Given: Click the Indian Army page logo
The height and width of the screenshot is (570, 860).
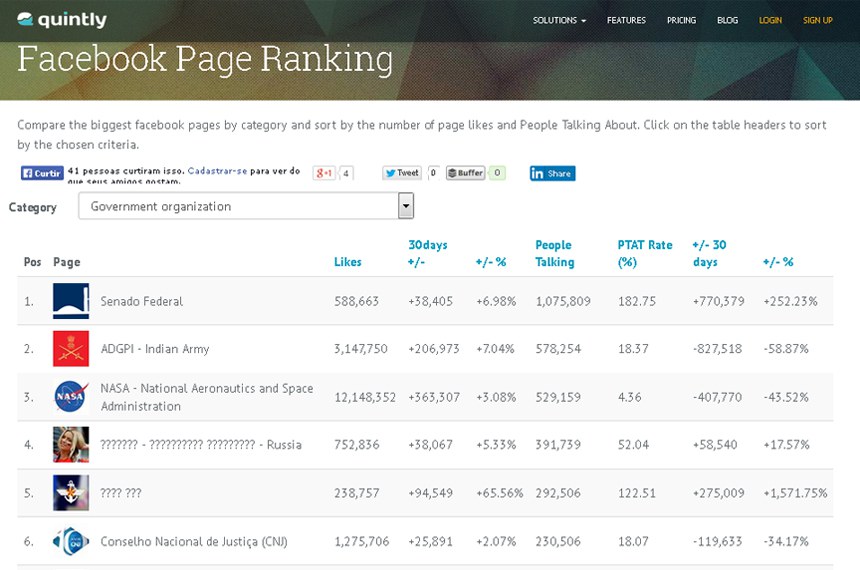Looking at the screenshot, I should 71,349.
